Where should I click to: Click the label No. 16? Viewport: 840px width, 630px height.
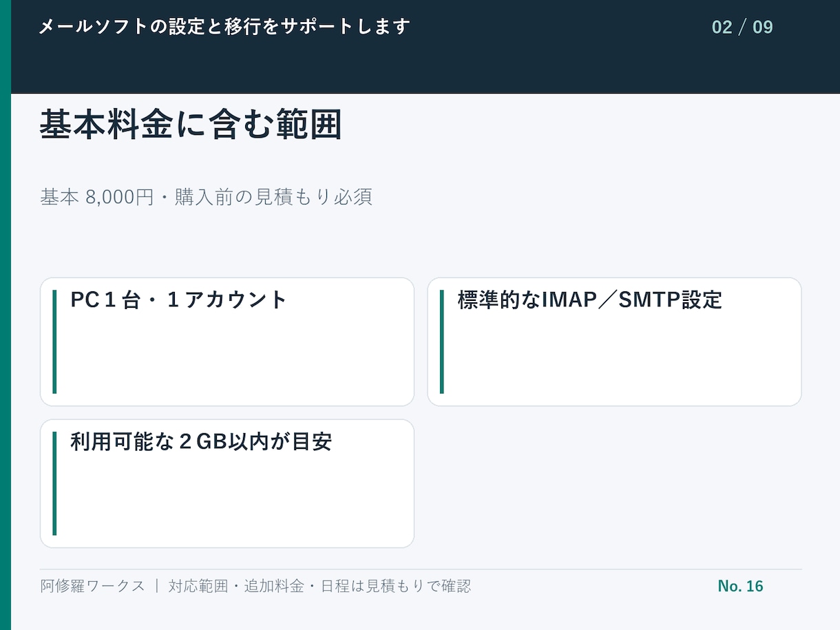741,586
